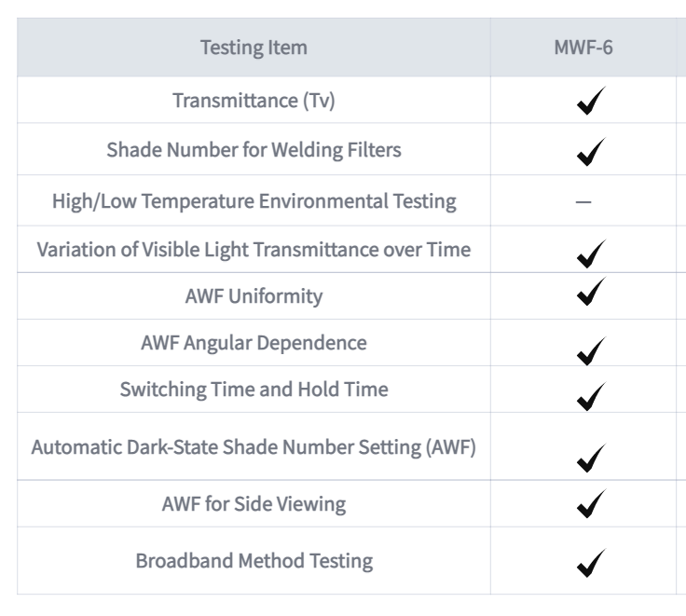Select the Testing Item column header
This screenshot has height=616, width=686.
[x=254, y=48]
